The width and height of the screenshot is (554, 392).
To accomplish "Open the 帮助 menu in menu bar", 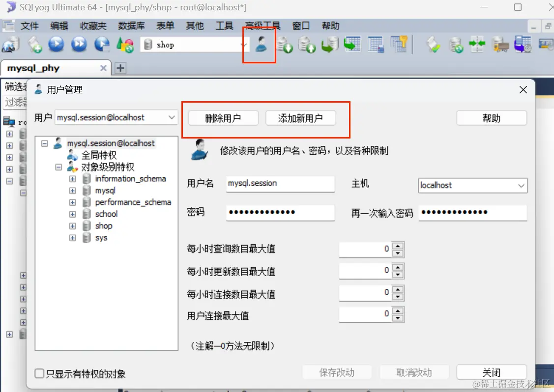I will [331, 26].
